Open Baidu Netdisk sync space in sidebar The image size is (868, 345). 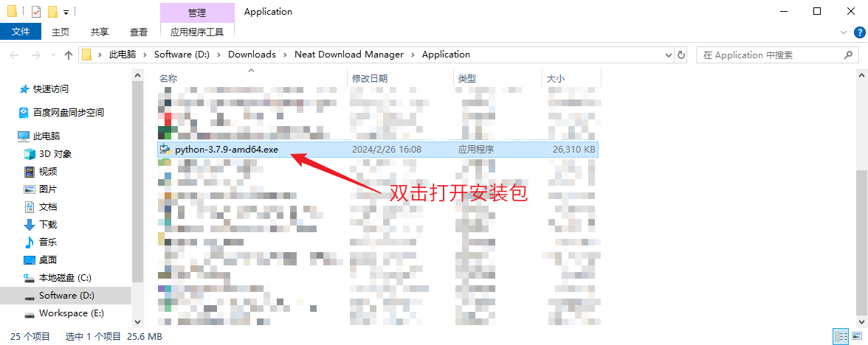pos(68,112)
